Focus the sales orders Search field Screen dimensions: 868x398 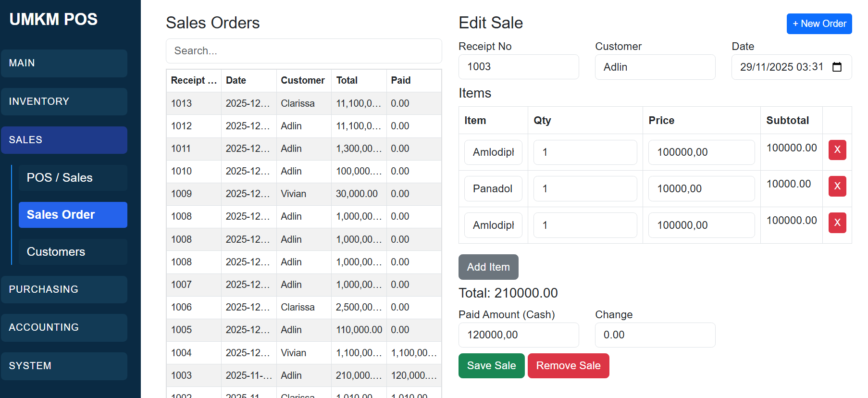click(304, 51)
